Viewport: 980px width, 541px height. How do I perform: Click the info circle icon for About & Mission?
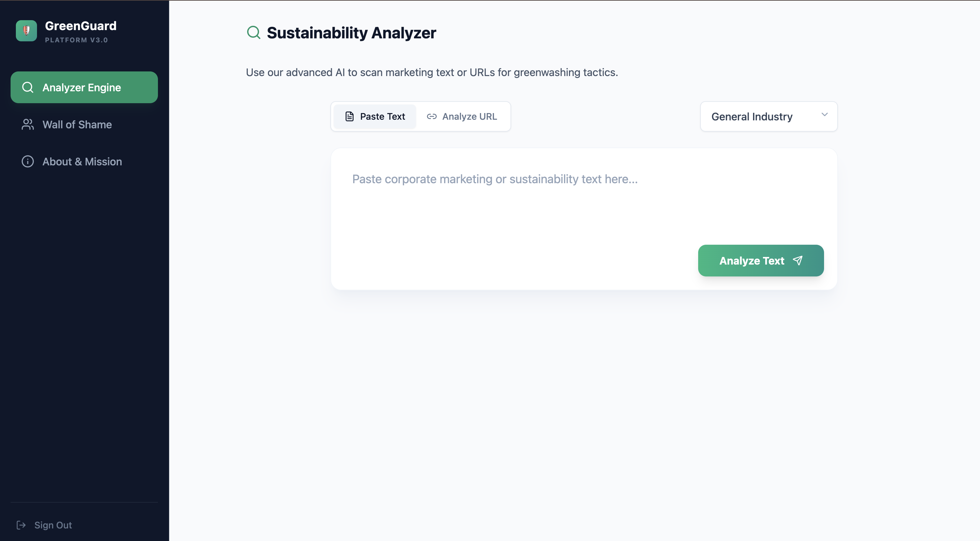pos(28,161)
